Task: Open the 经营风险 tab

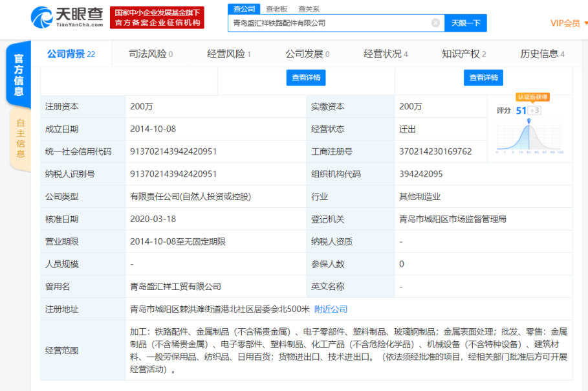Action: click(229, 54)
